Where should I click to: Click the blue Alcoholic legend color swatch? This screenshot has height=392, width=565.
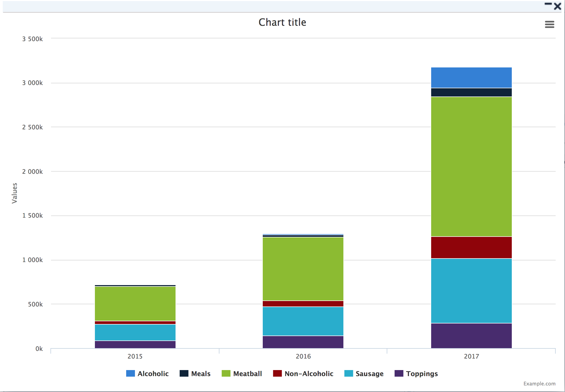pos(130,373)
